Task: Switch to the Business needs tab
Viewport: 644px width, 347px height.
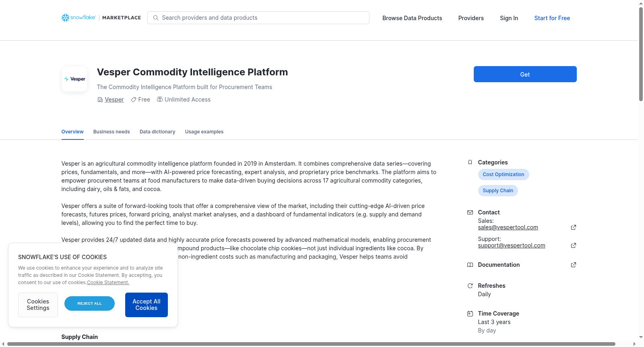Action: [111, 132]
